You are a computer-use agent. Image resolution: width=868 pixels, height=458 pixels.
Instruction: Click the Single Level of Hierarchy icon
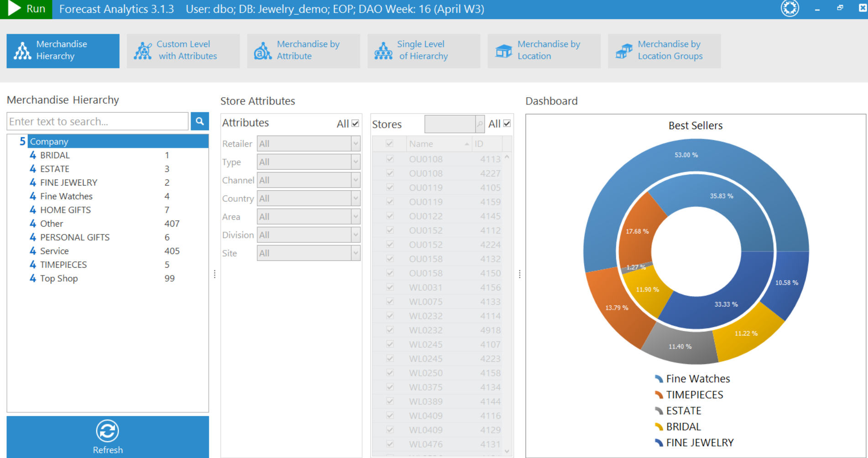point(383,51)
